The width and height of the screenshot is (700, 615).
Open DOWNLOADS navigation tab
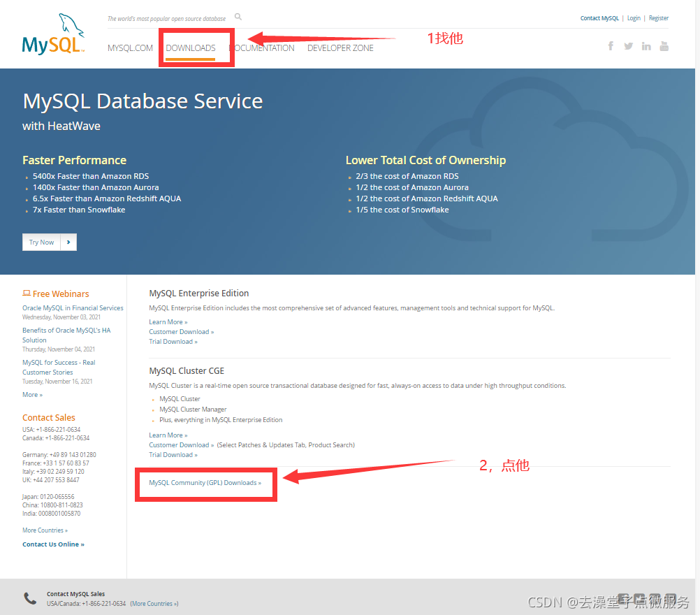click(x=191, y=48)
